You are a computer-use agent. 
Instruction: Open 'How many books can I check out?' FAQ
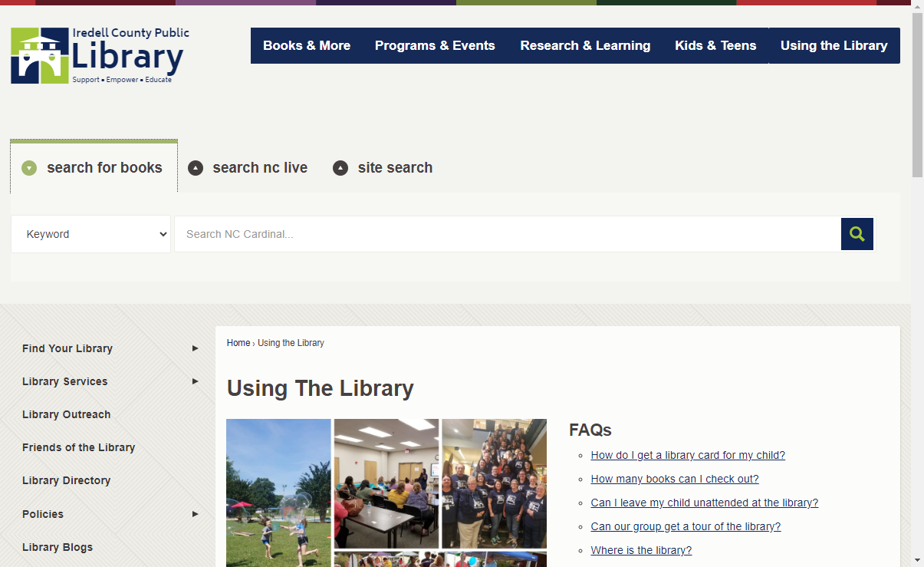pyautogui.click(x=675, y=479)
